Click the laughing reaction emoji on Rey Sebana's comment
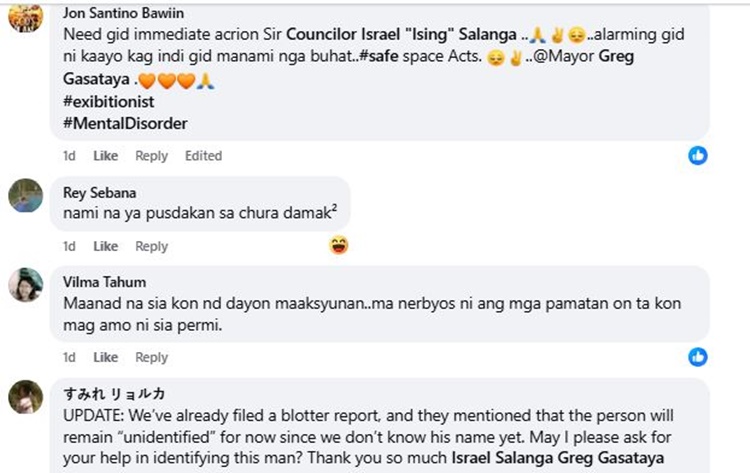Image resolution: width=750 pixels, height=473 pixels. tap(338, 245)
